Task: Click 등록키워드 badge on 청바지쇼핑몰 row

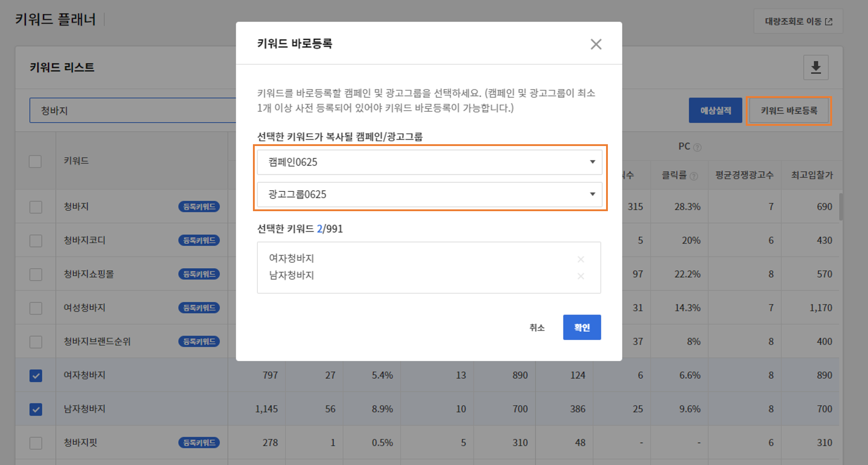Action: (199, 274)
